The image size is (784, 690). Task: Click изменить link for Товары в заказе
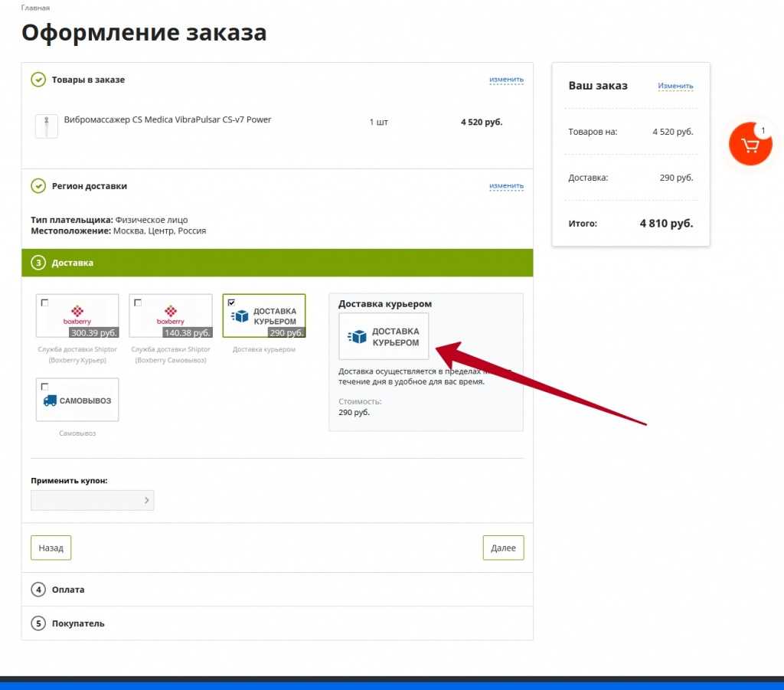506,80
